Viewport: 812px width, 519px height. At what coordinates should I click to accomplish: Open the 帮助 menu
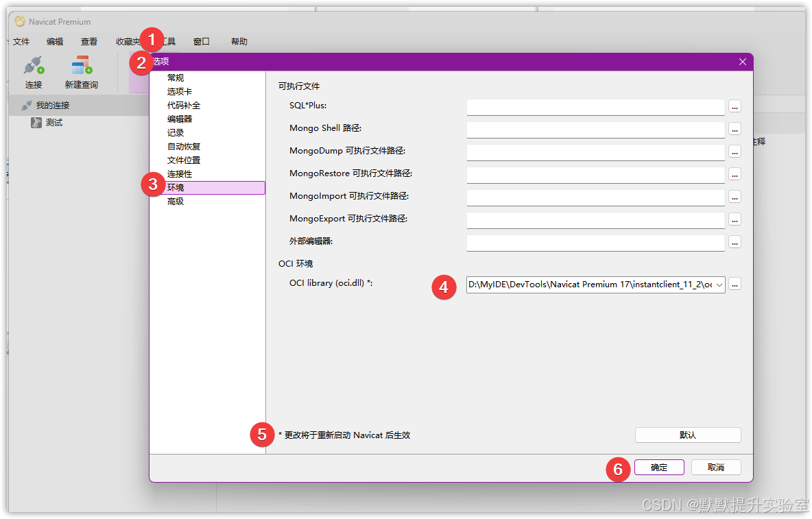click(239, 41)
